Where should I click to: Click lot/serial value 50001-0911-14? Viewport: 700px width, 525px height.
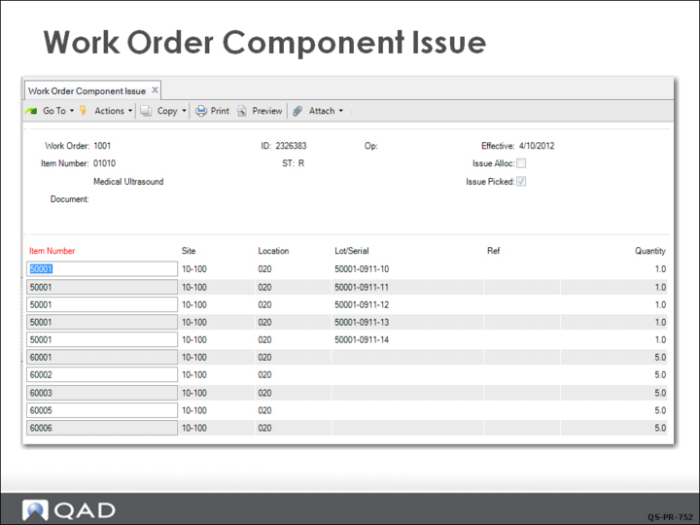[x=362, y=339]
